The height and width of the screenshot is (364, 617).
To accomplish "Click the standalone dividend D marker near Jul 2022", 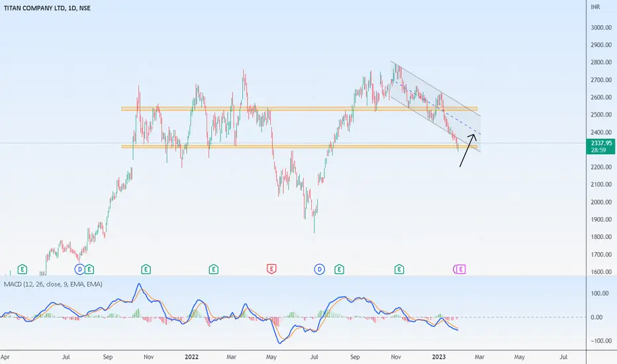I will [320, 269].
